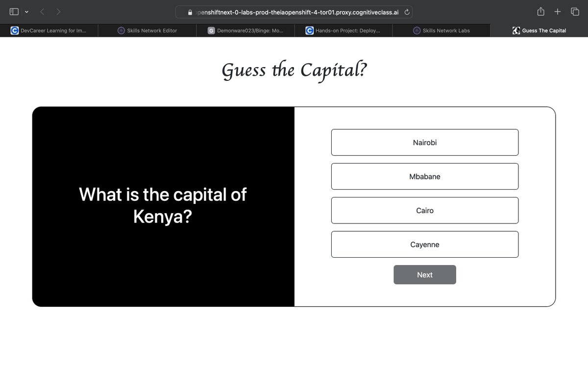Click the Demonware023 tab favicon

tap(211, 30)
